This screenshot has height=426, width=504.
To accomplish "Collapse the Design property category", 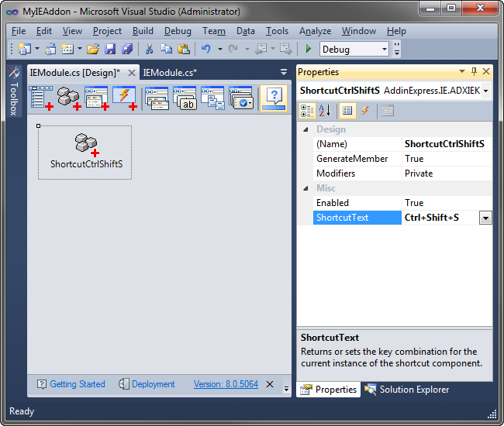I will tap(306, 129).
